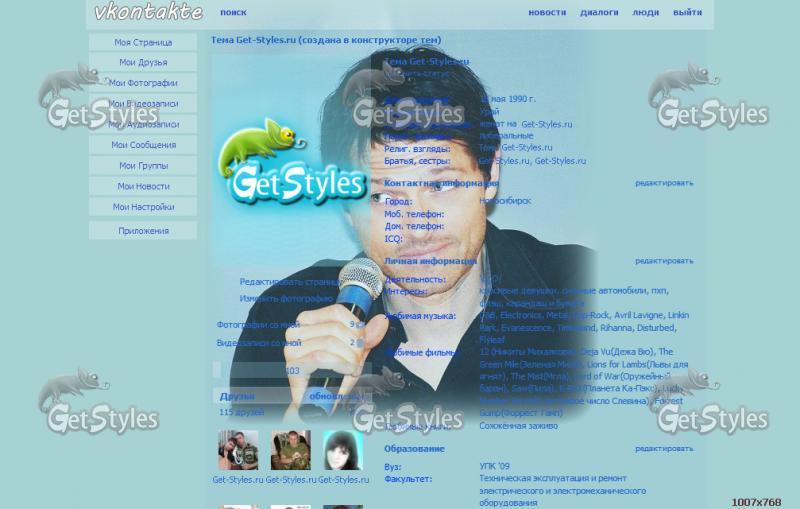The height and width of the screenshot is (509, 800).
Task: Click the small icon beside video count 2
Action: [x=361, y=343]
